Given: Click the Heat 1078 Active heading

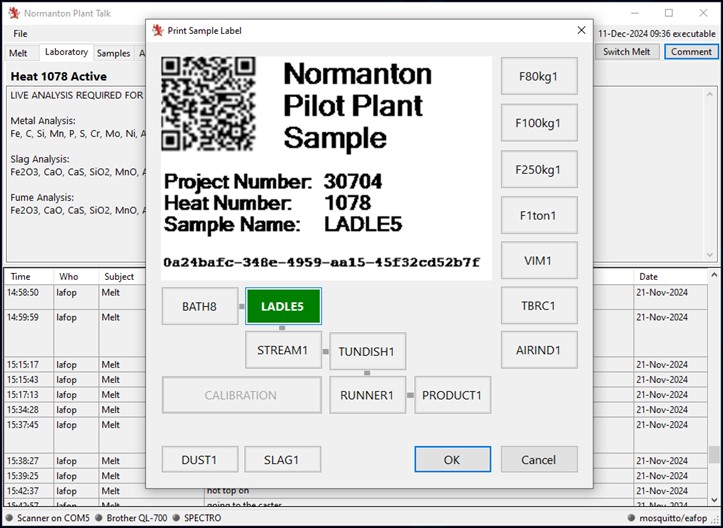Looking at the screenshot, I should pos(59,76).
